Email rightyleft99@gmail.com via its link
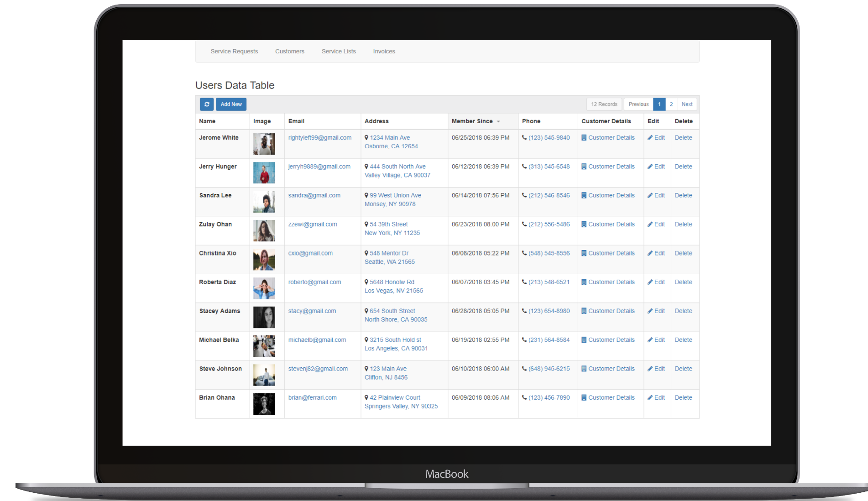Image resolution: width=868 pixels, height=501 pixels. (x=319, y=137)
